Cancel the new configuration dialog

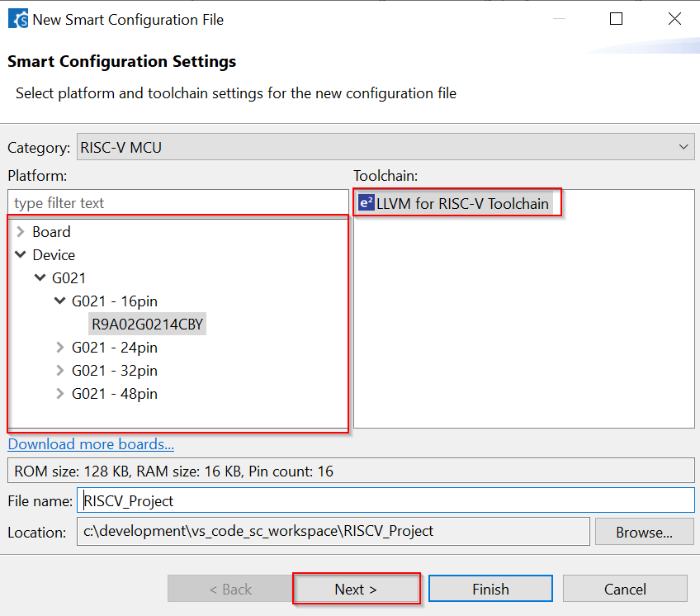pyautogui.click(x=625, y=590)
